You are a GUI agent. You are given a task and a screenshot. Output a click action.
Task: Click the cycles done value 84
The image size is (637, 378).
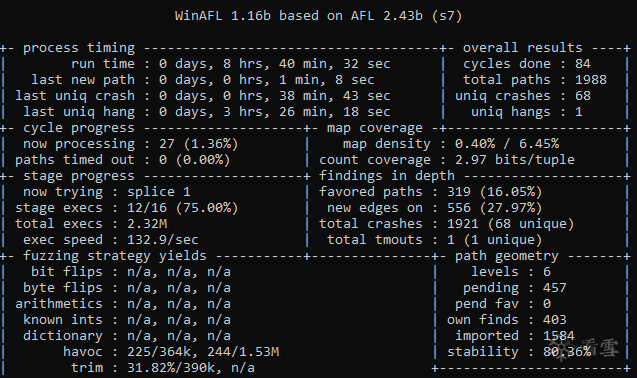[583, 64]
